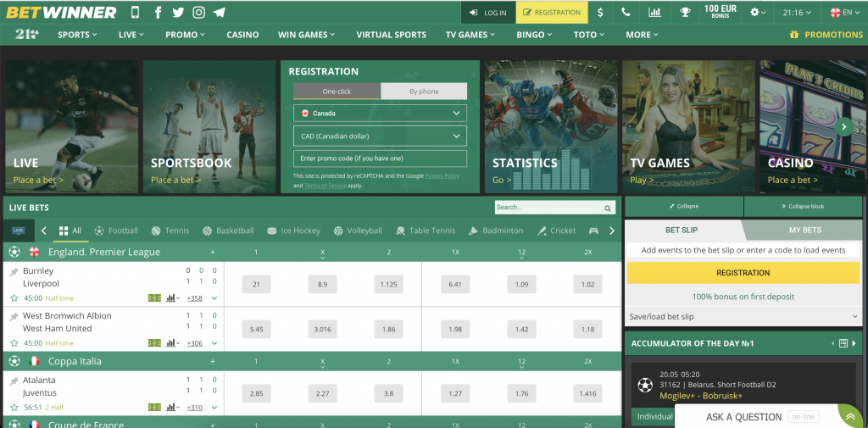Expand the More menu
This screenshot has width=868, height=428.
643,35
